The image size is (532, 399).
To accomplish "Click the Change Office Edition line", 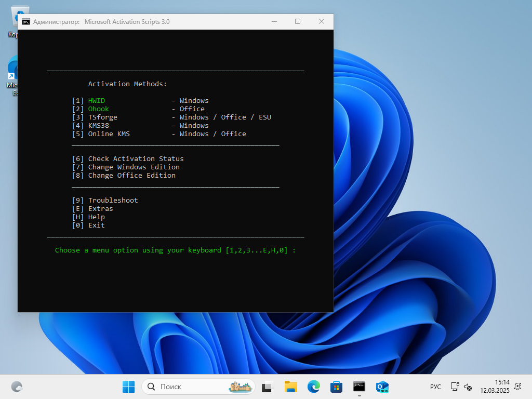I will pyautogui.click(x=124, y=176).
